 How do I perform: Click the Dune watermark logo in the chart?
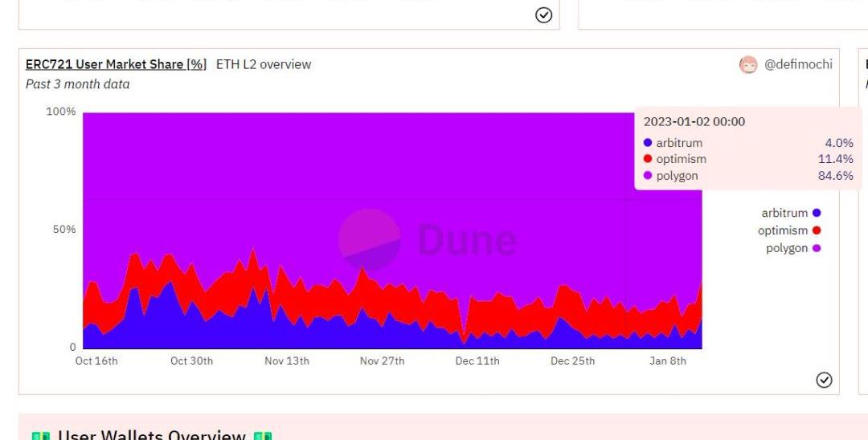428,240
